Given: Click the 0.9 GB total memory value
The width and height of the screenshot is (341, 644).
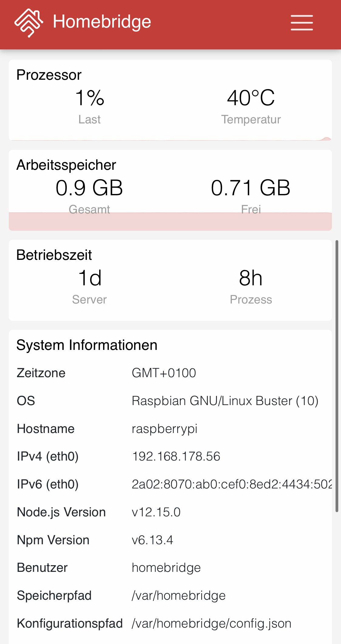Looking at the screenshot, I should (89, 188).
